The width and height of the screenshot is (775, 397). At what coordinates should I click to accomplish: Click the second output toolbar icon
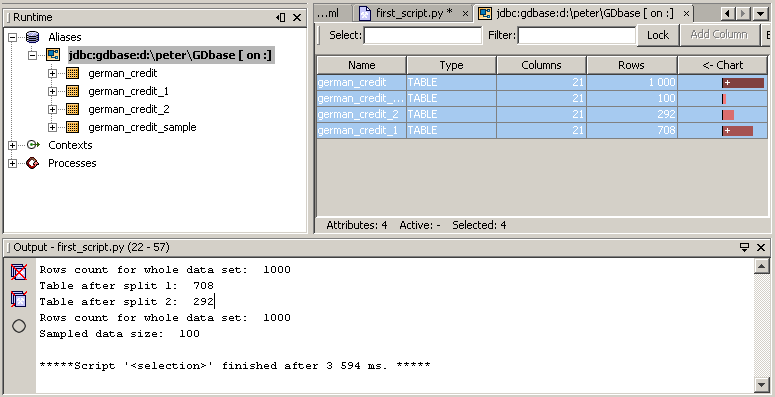click(x=19, y=299)
